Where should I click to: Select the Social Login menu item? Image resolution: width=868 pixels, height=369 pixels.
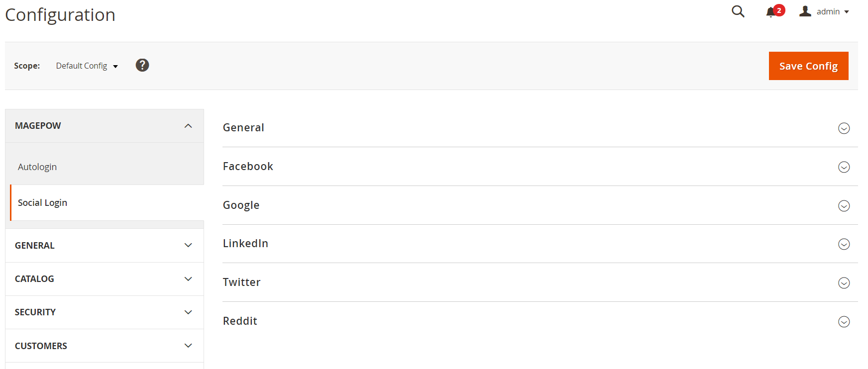point(42,203)
